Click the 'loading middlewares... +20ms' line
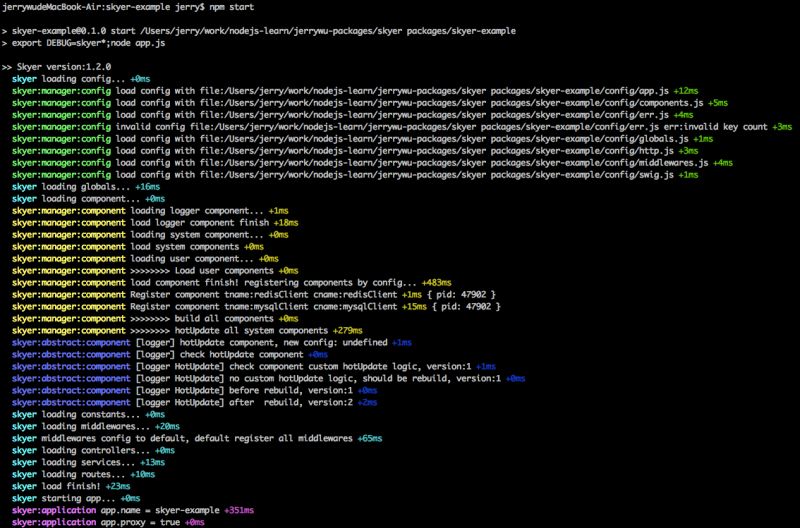The image size is (800, 528). click(x=96, y=426)
